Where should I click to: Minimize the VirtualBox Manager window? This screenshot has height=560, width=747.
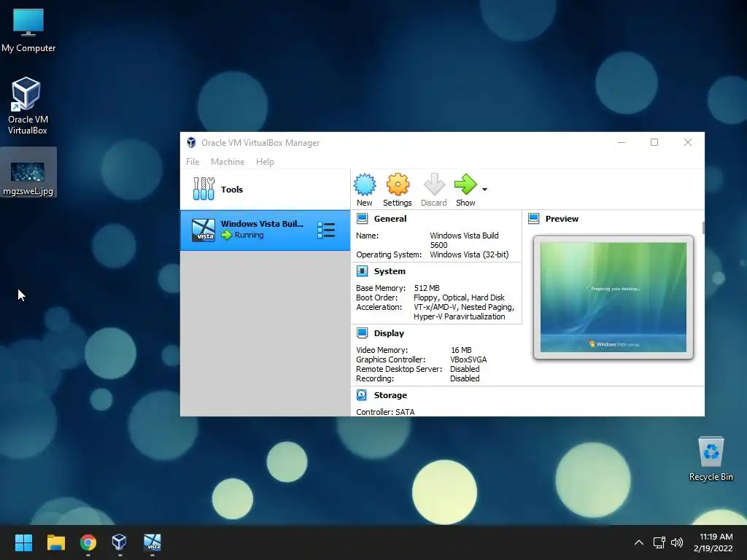(x=622, y=142)
